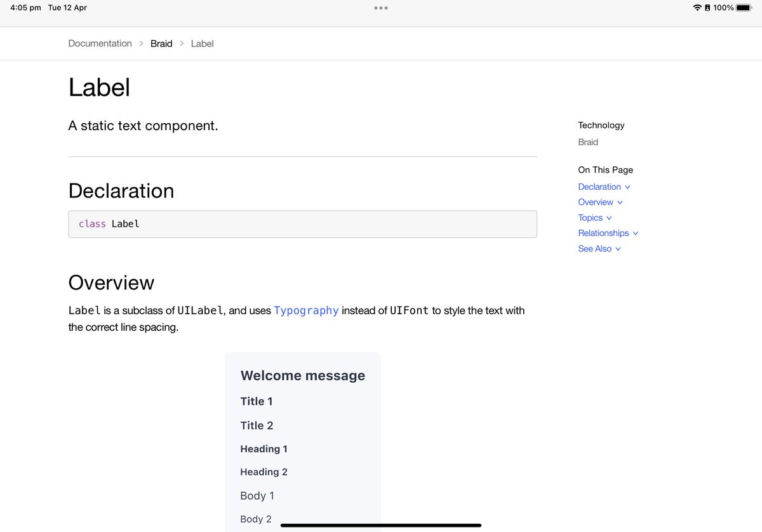Click the chevron beside the Topics link
This screenshot has width=762, height=532.
tap(609, 218)
